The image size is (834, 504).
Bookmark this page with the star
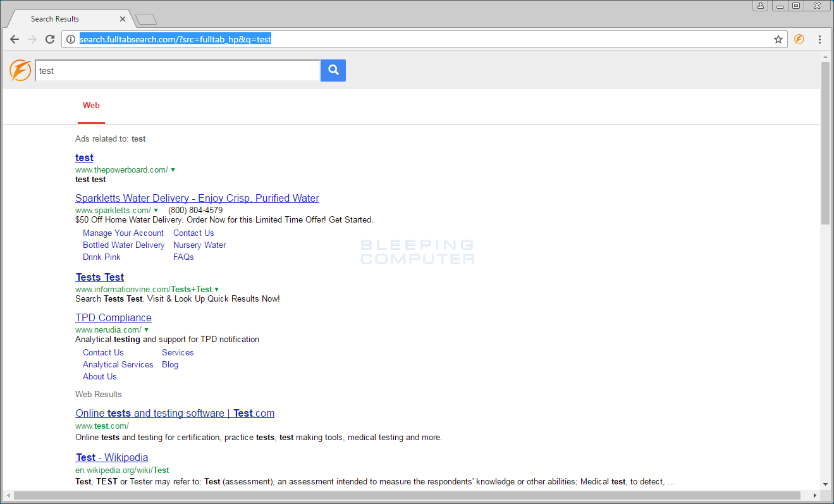pos(778,39)
